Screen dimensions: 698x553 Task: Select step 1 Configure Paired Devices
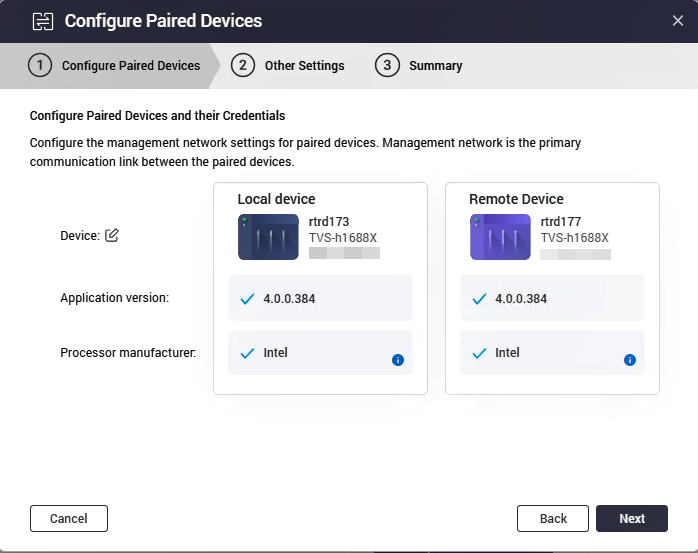tap(116, 66)
